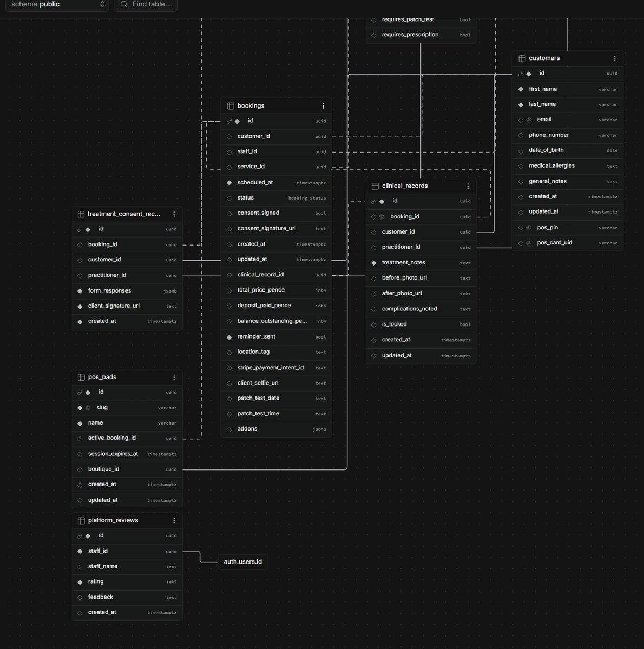Click the feedback column in platform_reviews
Image resolution: width=644 pixels, height=649 pixels.
pyautogui.click(x=127, y=597)
